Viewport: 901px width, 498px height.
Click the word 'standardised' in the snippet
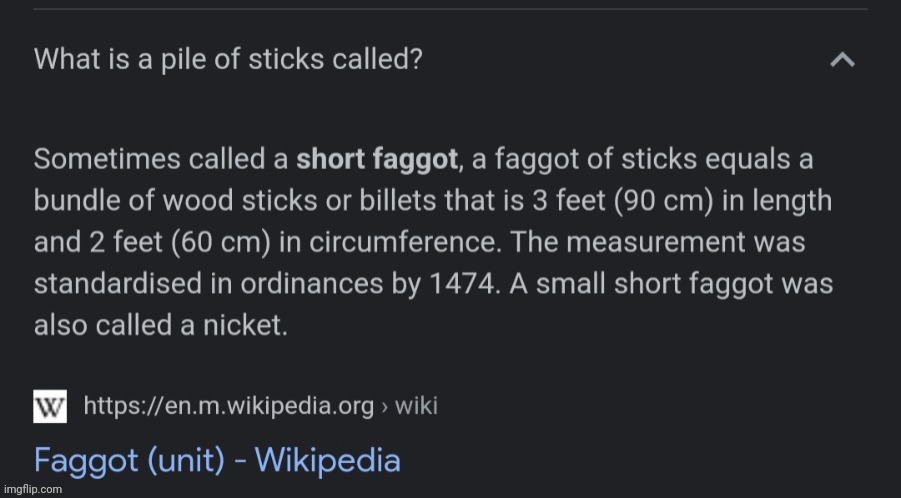click(118, 284)
